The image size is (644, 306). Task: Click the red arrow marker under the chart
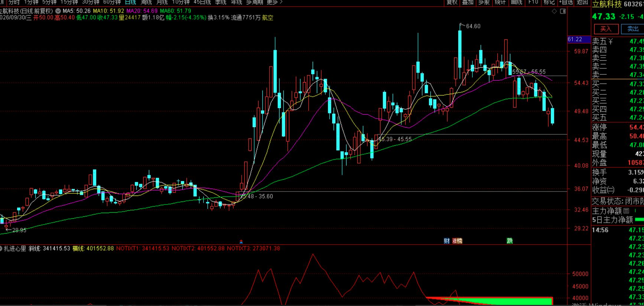point(241,242)
